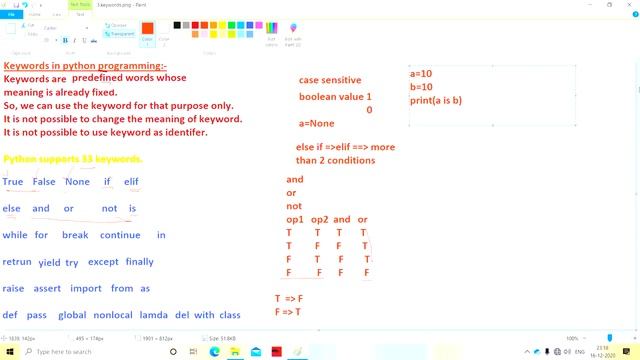Click the zoom out minus button
Viewport: 640px width, 360px height.
pyautogui.click(x=584, y=338)
